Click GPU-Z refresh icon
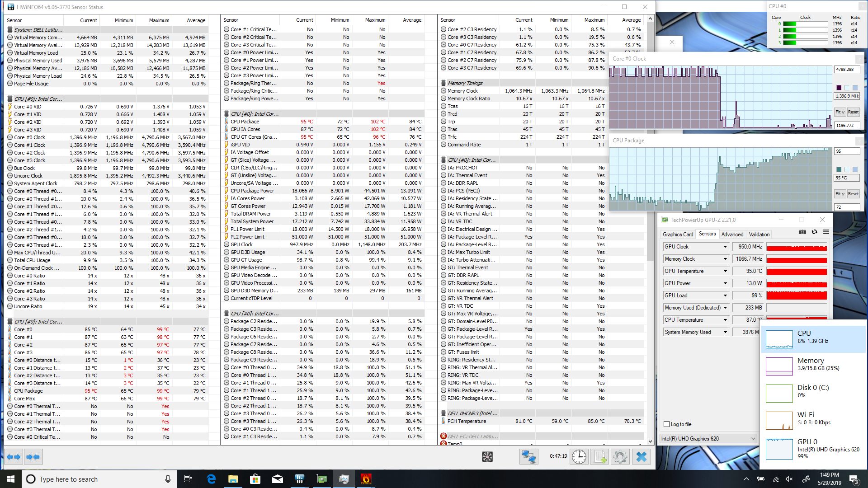This screenshot has height=488, width=868. 814,232
